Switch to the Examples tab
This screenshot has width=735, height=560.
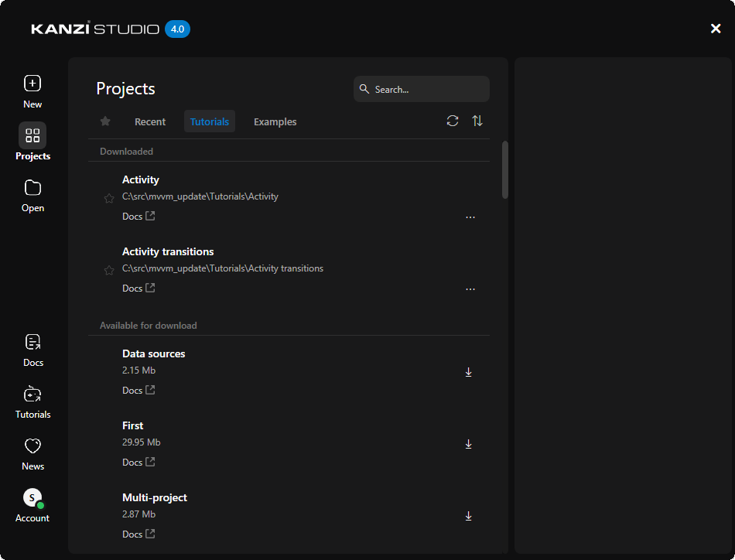click(275, 121)
